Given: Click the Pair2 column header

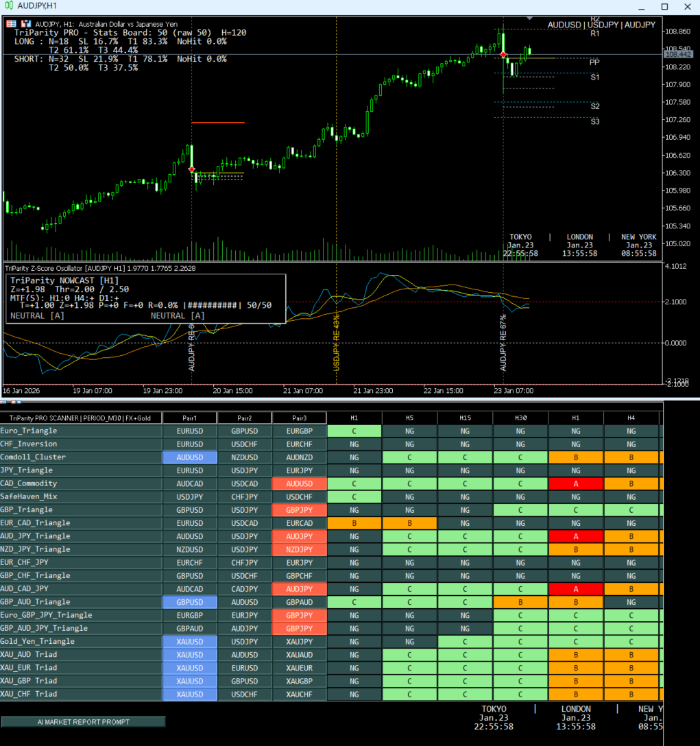Looking at the screenshot, I should click(244, 418).
